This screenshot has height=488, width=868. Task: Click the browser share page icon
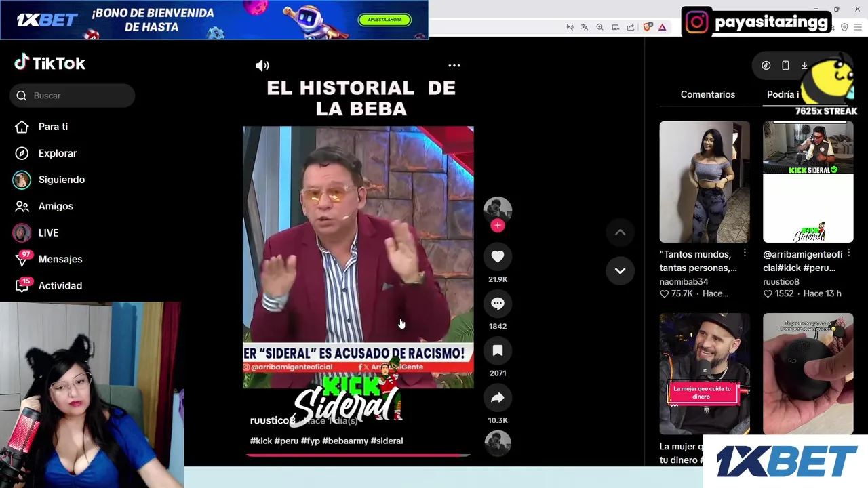tap(631, 27)
